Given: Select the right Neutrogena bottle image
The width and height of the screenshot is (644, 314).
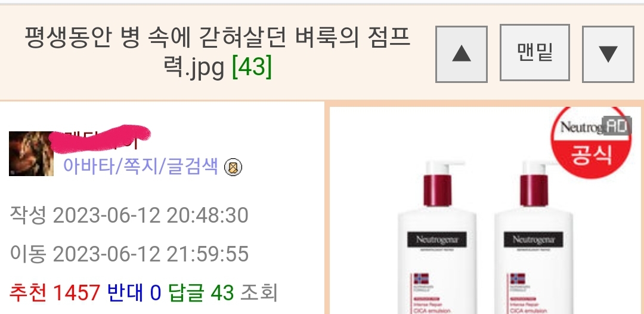Looking at the screenshot, I should pyautogui.click(x=534, y=237).
